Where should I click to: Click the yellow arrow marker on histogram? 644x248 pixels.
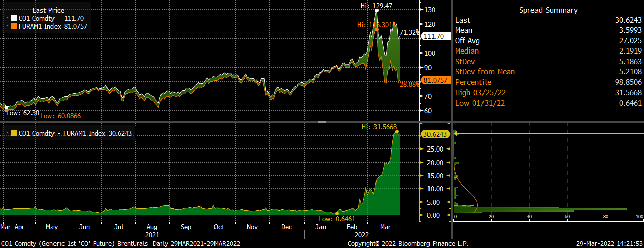click(x=457, y=134)
